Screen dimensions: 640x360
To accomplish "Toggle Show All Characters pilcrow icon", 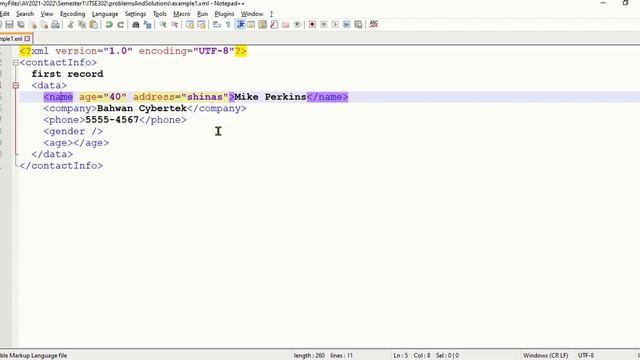I will pos(228,24).
